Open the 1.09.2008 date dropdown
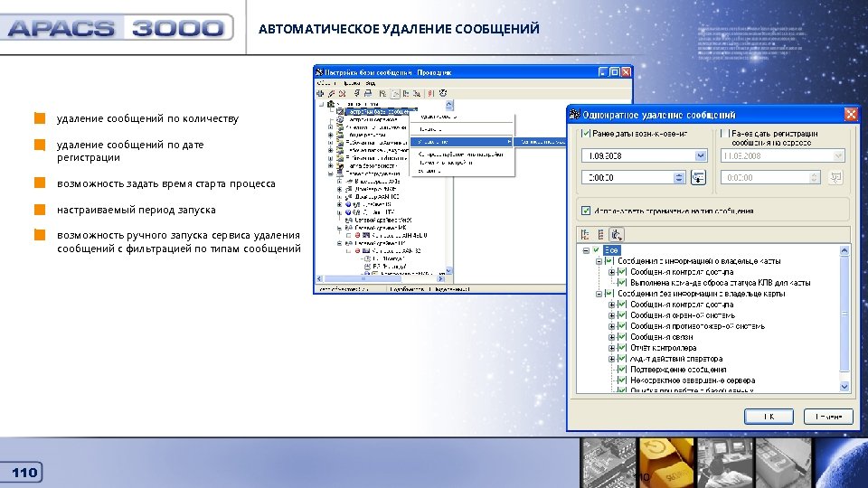This screenshot has height=488, width=868. coord(700,156)
